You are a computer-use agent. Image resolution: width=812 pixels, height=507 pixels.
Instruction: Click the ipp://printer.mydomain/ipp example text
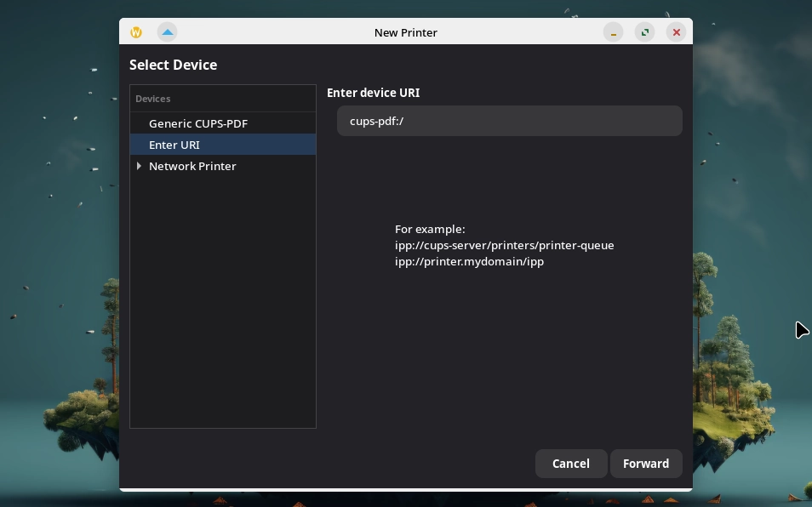pyautogui.click(x=469, y=261)
